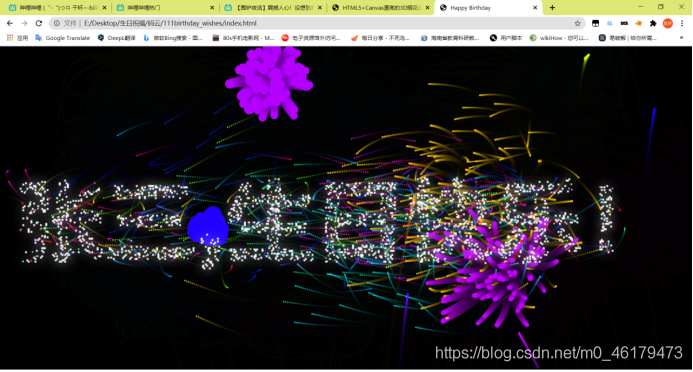Viewport: 693px width, 372px height.
Task: Minimize the Chrome window
Action: (x=640, y=7)
